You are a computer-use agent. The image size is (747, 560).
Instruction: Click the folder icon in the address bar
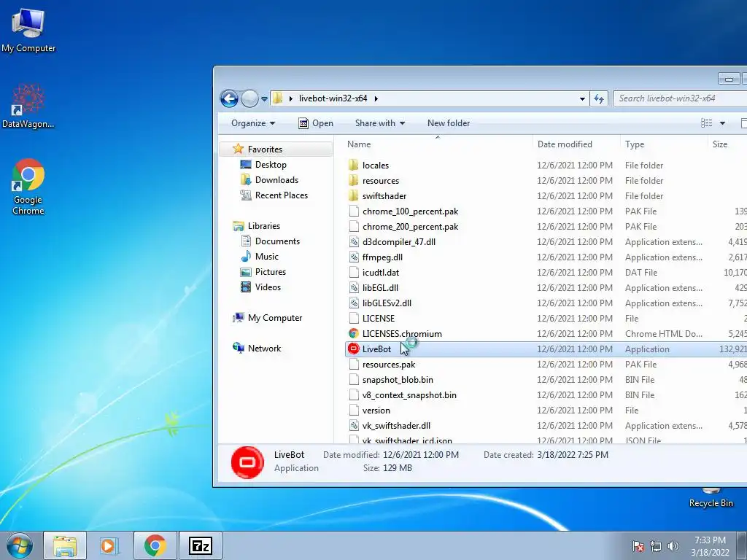pyautogui.click(x=277, y=98)
